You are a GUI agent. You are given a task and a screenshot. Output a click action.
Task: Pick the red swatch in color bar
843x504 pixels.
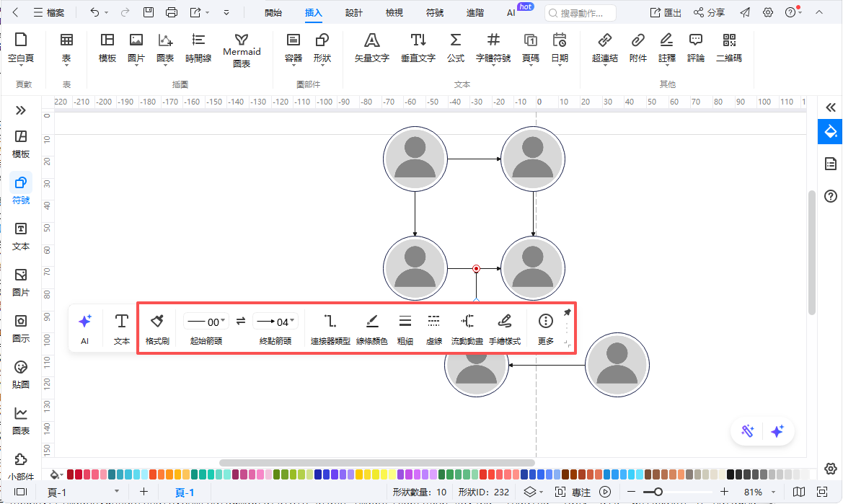pos(79,474)
